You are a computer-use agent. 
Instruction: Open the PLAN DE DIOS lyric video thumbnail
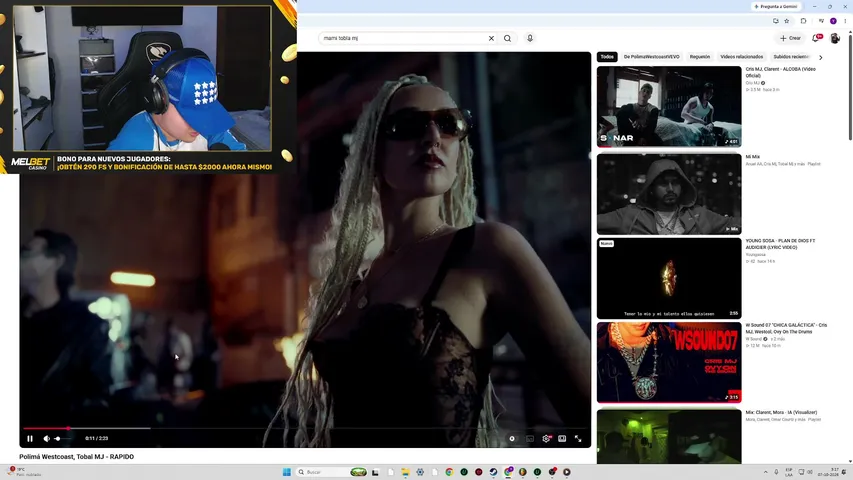(x=669, y=278)
